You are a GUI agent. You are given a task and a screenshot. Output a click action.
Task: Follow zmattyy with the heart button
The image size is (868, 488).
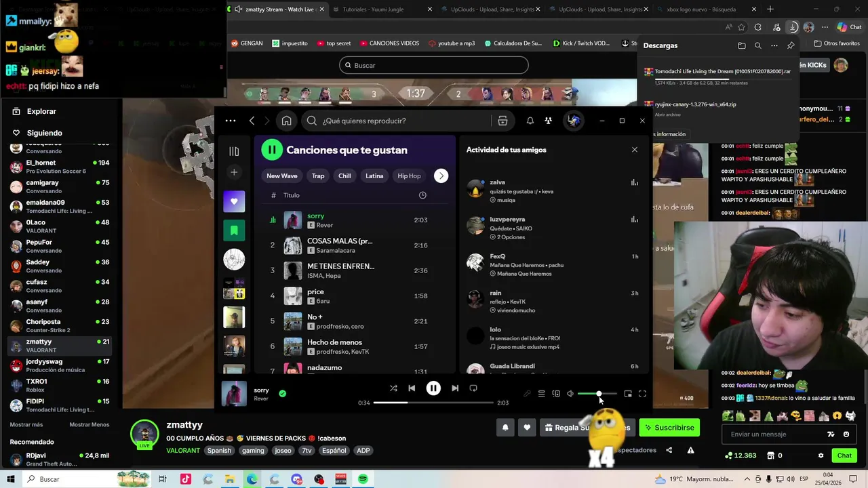pos(527,428)
